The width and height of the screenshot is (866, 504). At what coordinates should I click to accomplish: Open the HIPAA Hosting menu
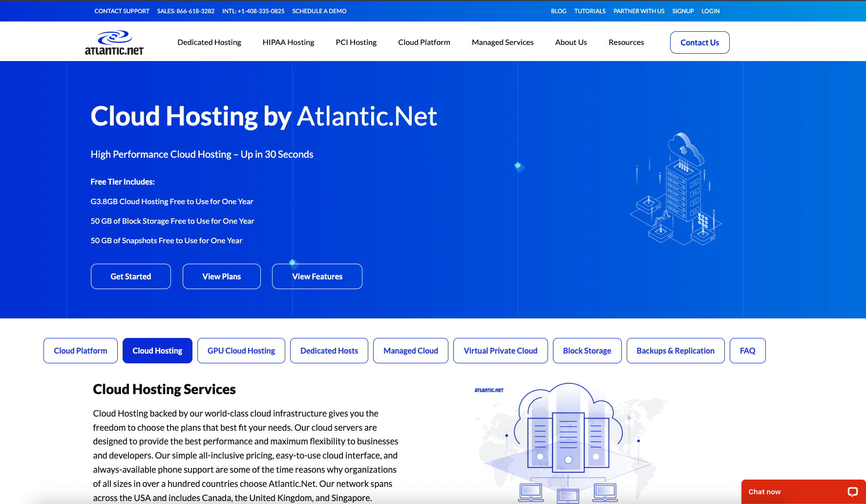[x=288, y=42]
